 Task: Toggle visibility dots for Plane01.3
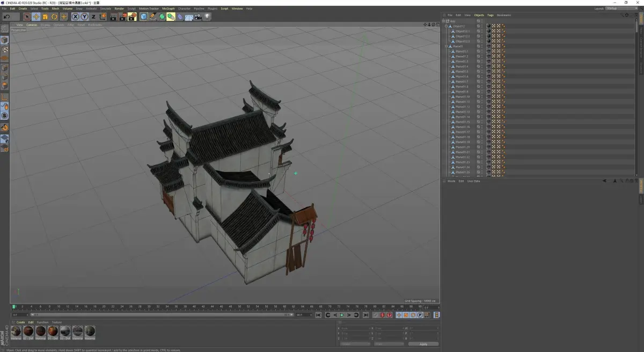pos(482,61)
